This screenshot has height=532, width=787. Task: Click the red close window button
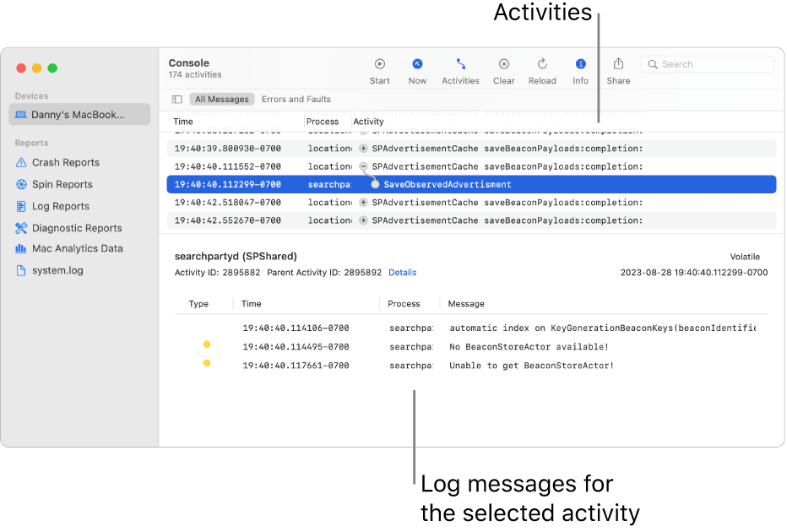click(21, 68)
